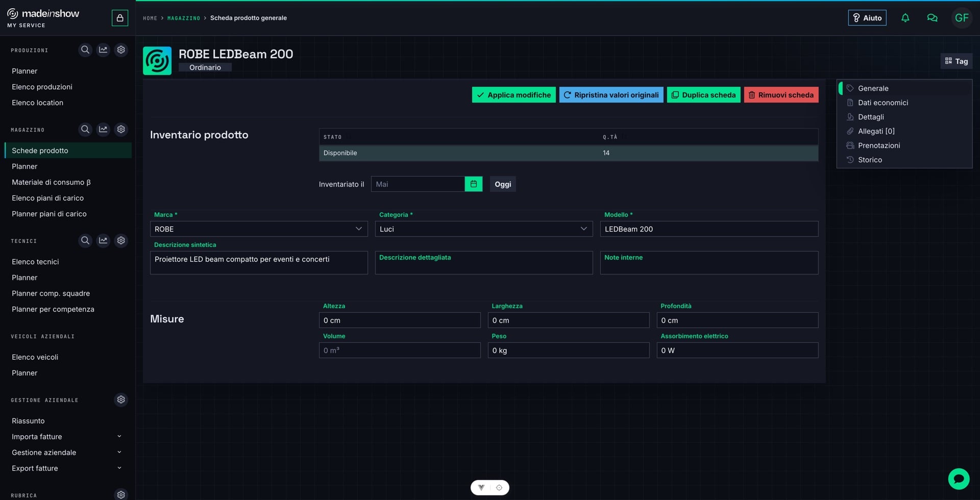980x500 pixels.
Task: Click Ripristina valori originali button
Action: tap(611, 95)
